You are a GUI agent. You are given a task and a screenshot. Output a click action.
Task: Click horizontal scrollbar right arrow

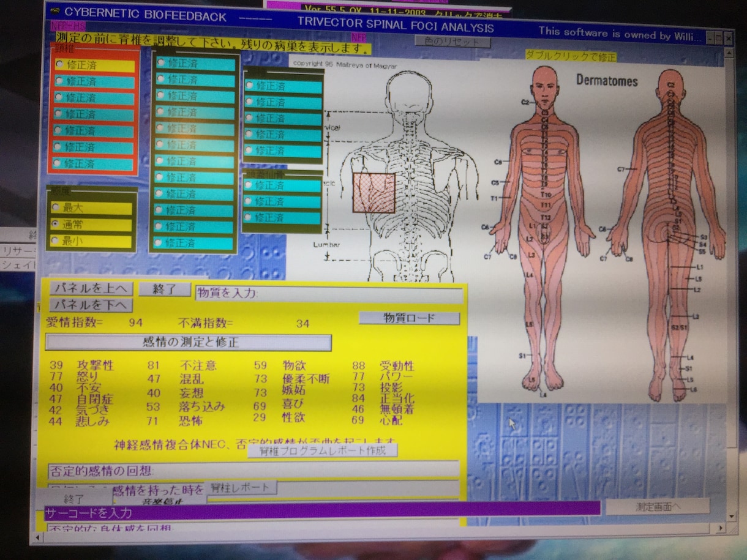coord(721,527)
